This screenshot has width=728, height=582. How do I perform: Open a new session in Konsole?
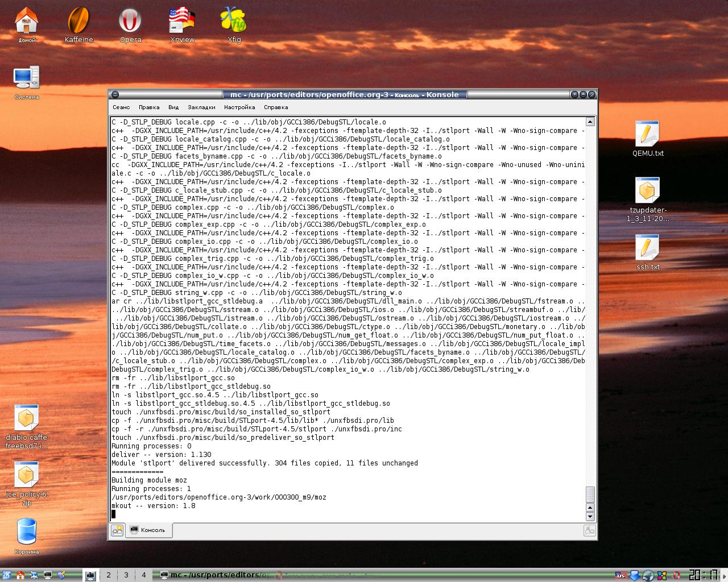[117, 530]
